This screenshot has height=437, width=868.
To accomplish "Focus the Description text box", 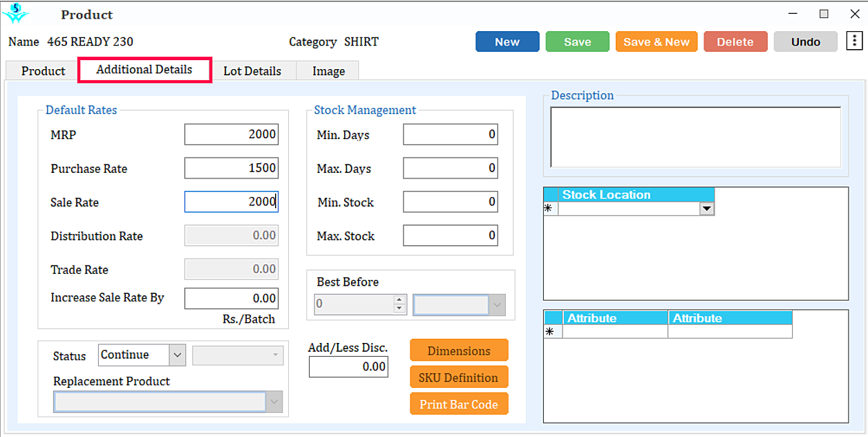I will (695, 137).
